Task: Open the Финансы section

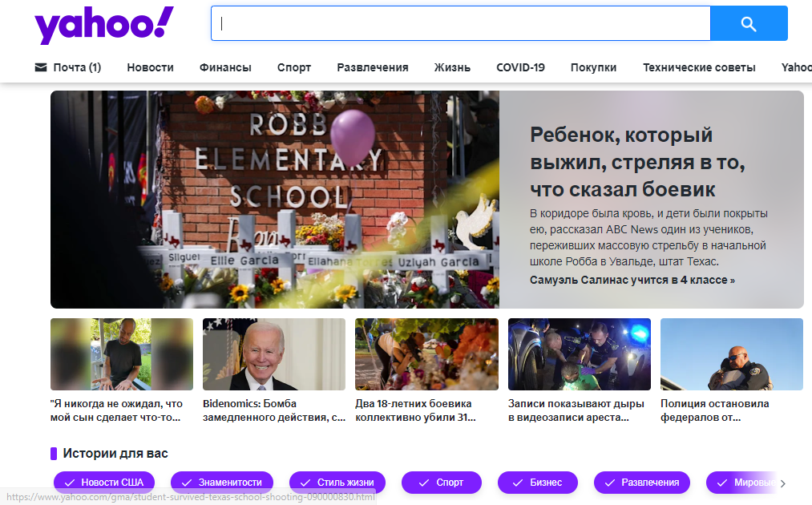Action: [x=224, y=67]
